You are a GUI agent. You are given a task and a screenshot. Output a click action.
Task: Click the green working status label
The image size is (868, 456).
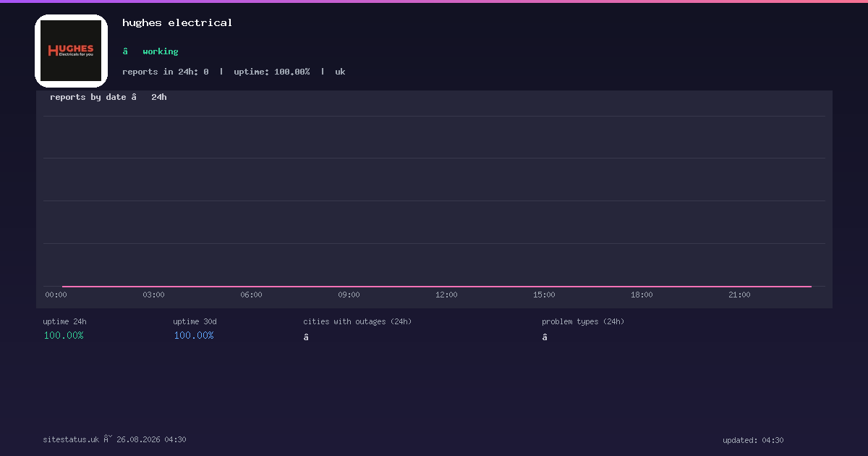[161, 51]
